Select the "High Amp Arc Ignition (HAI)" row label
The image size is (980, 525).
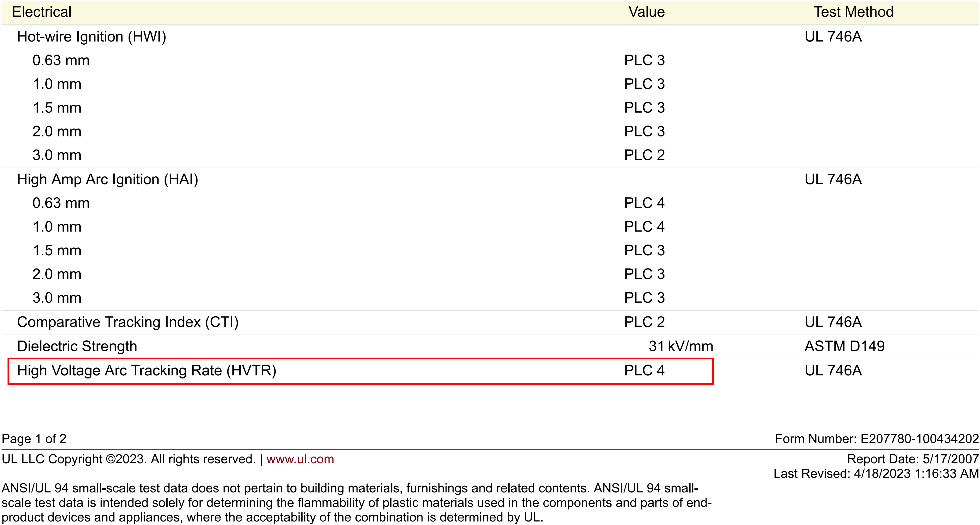coord(108,180)
